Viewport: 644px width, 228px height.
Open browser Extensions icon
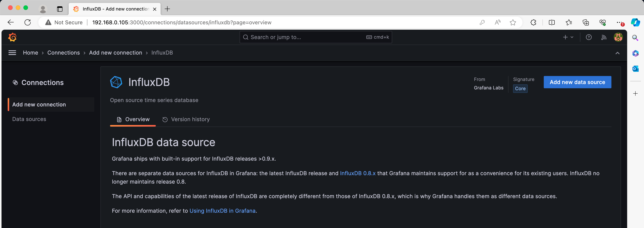[533, 22]
